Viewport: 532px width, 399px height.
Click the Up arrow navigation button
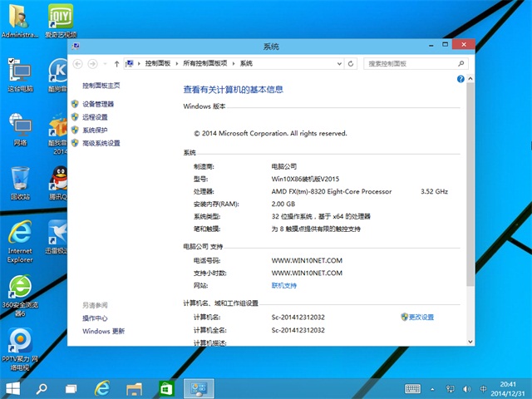[x=117, y=63]
